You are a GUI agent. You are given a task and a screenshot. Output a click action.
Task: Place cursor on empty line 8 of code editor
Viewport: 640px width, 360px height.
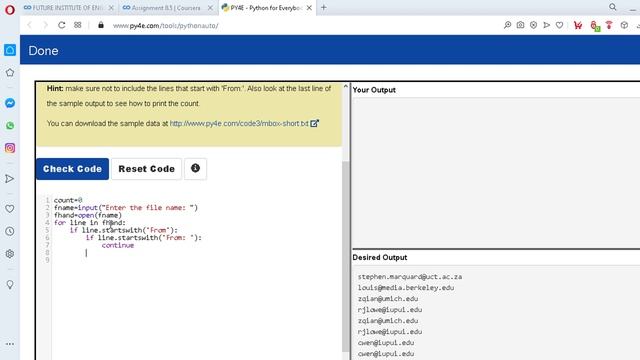(86, 253)
